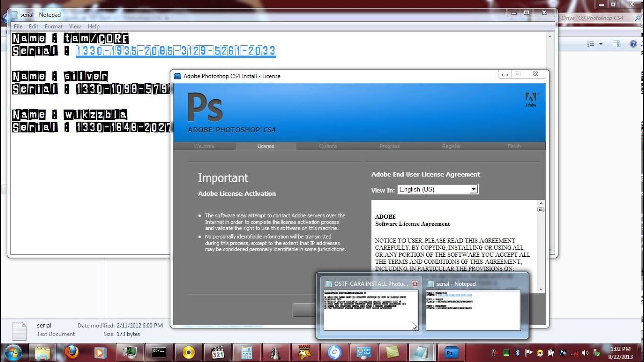This screenshot has width=644, height=362.
Task: Click the Windows Start orb
Action: 12,352
